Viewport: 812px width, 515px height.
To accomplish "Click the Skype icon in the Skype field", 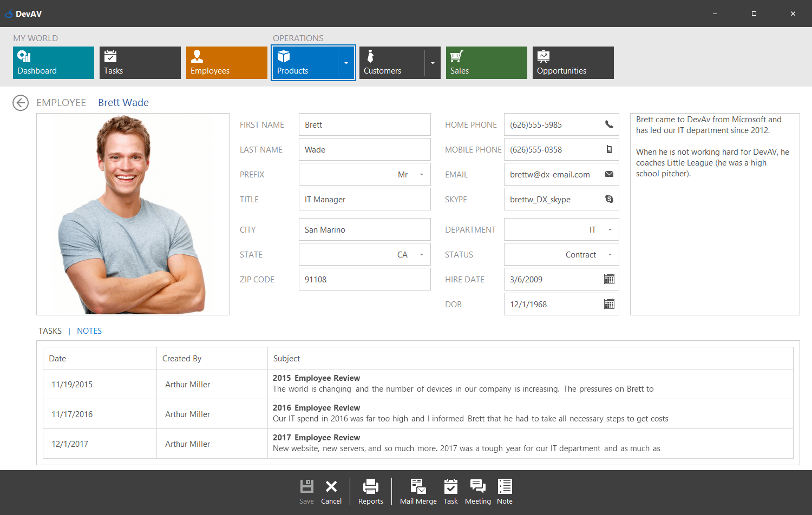I will point(608,199).
